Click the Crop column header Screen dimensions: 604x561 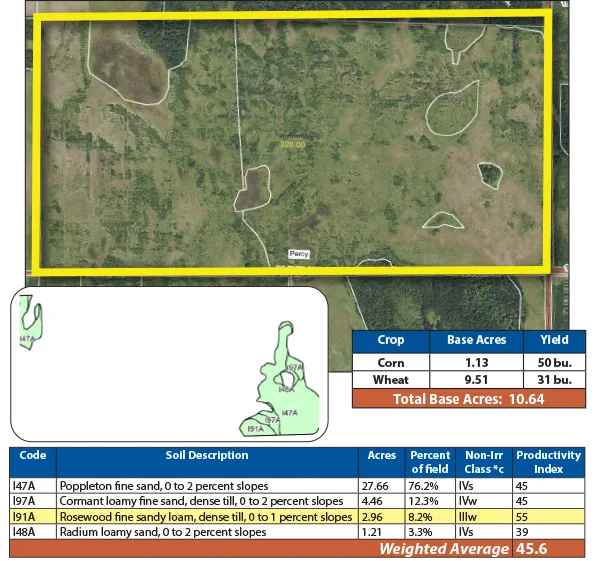pyautogui.click(x=391, y=340)
